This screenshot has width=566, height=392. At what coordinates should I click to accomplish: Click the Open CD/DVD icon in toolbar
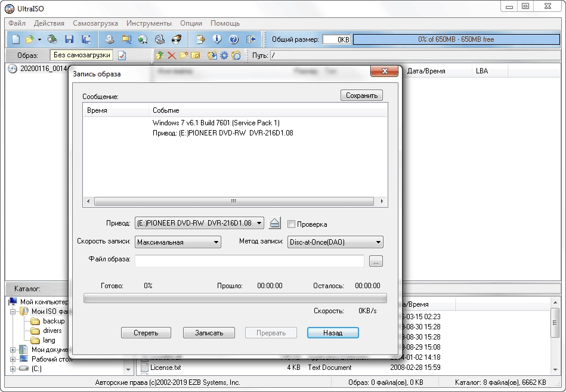[52, 39]
